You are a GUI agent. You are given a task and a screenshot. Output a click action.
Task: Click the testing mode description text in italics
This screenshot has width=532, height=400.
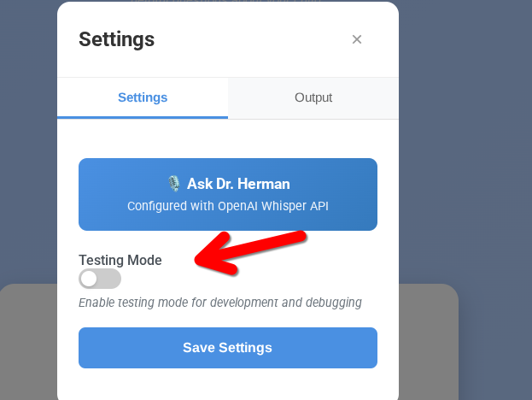click(x=220, y=303)
